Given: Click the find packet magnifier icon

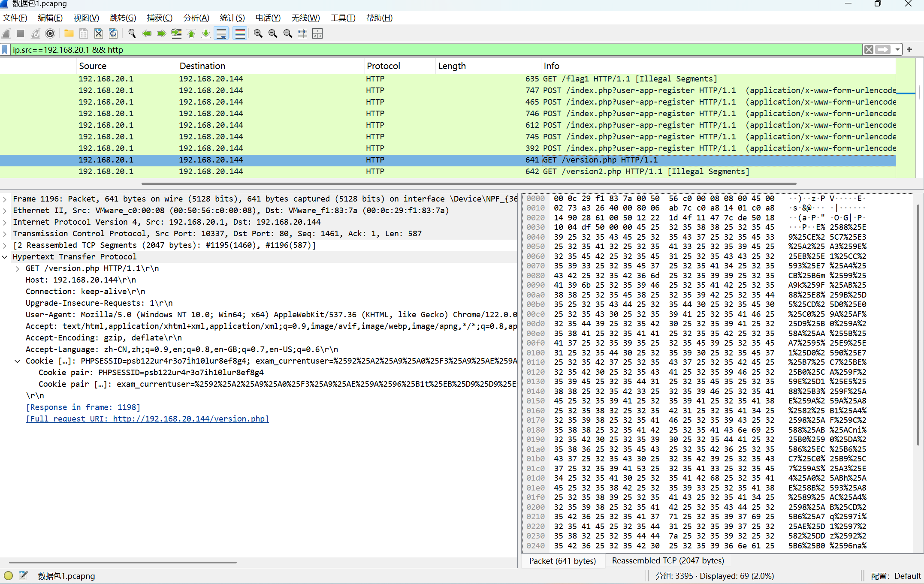Looking at the screenshot, I should [132, 33].
